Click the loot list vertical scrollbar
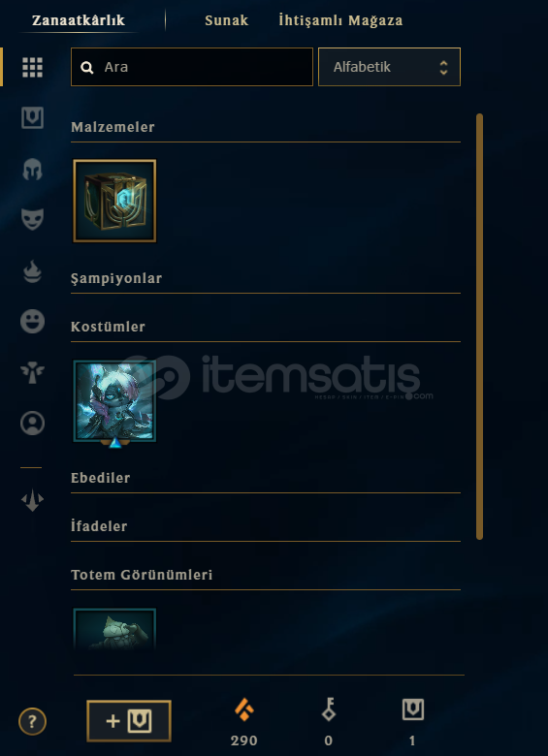The height and width of the screenshot is (756, 548). coord(479,327)
